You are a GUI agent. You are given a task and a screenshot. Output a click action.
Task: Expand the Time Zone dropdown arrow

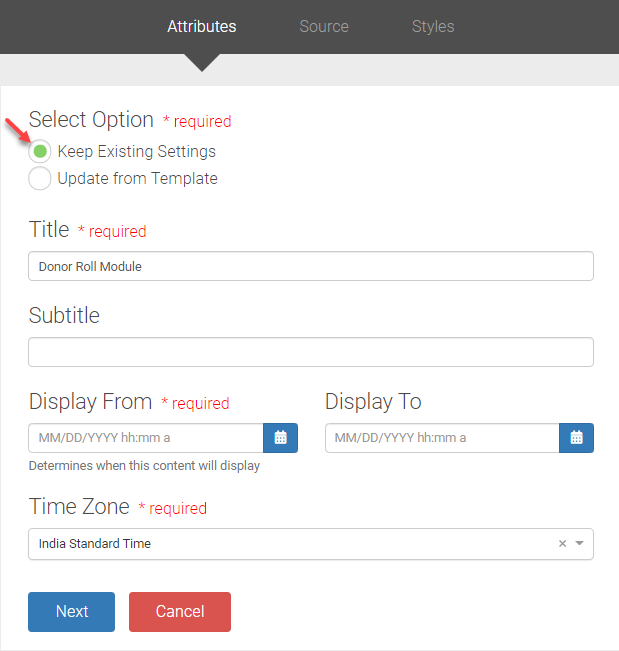tap(580, 544)
